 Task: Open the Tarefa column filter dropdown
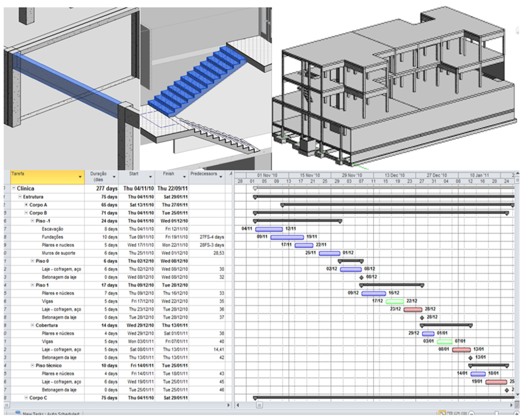(x=80, y=177)
